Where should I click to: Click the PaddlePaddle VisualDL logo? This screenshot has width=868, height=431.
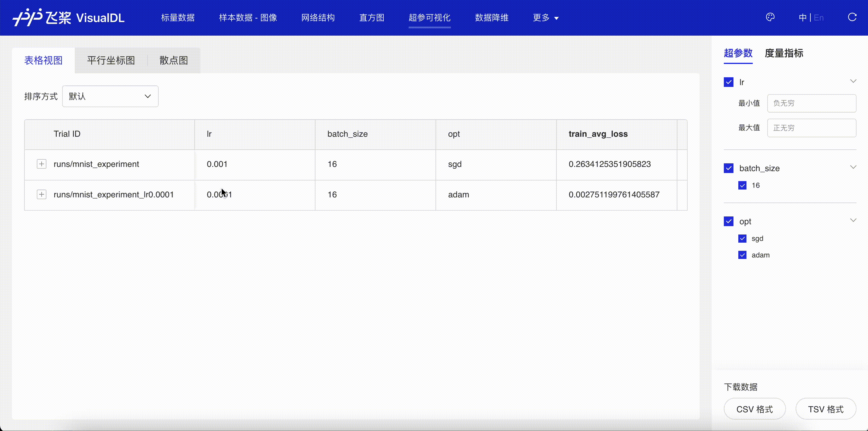coord(69,18)
